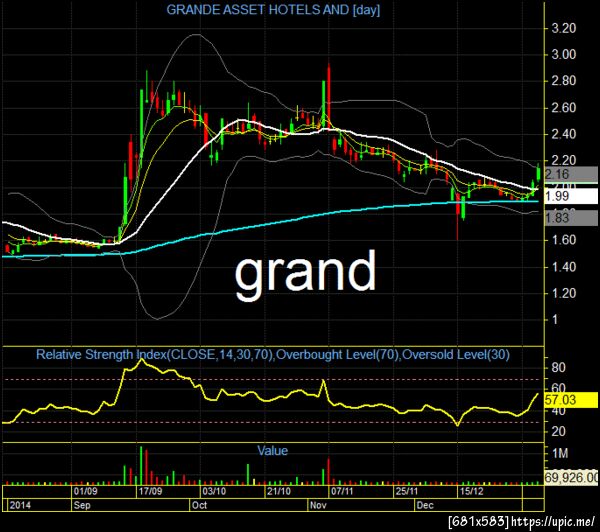Click the 3.00 price axis label

click(563, 55)
